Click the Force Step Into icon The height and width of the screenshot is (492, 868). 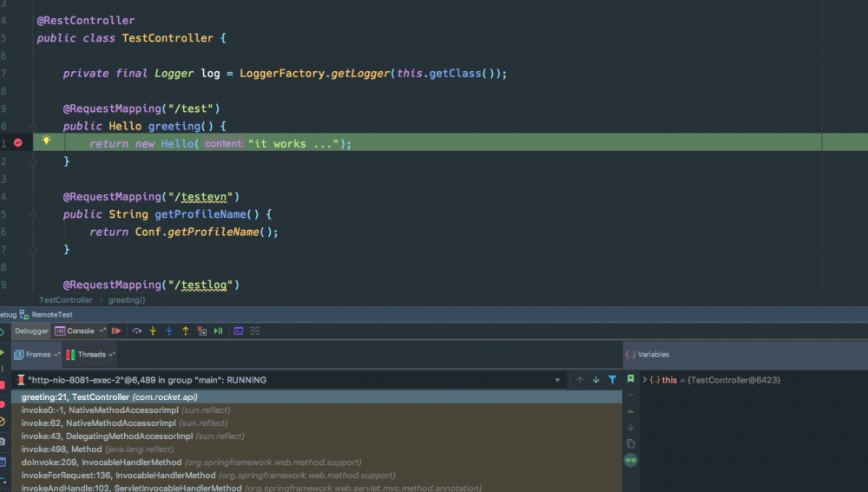(169, 331)
